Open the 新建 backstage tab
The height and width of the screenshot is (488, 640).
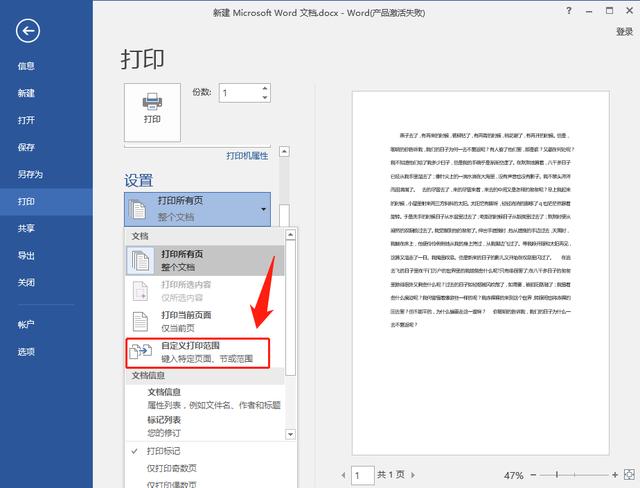point(26,93)
